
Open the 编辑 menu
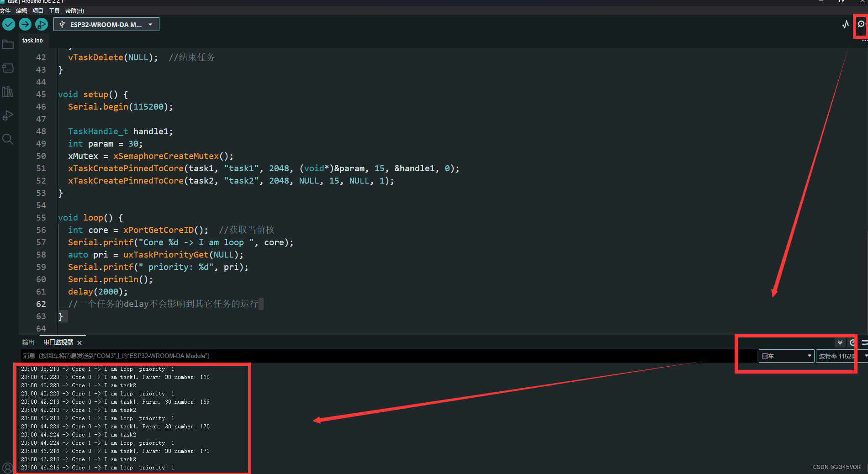coord(21,11)
